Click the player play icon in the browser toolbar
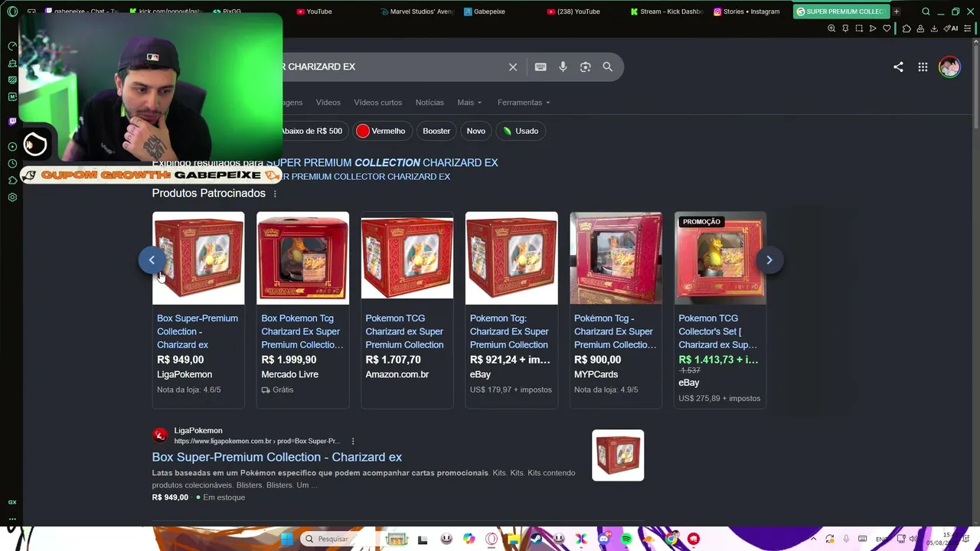 tap(873, 28)
